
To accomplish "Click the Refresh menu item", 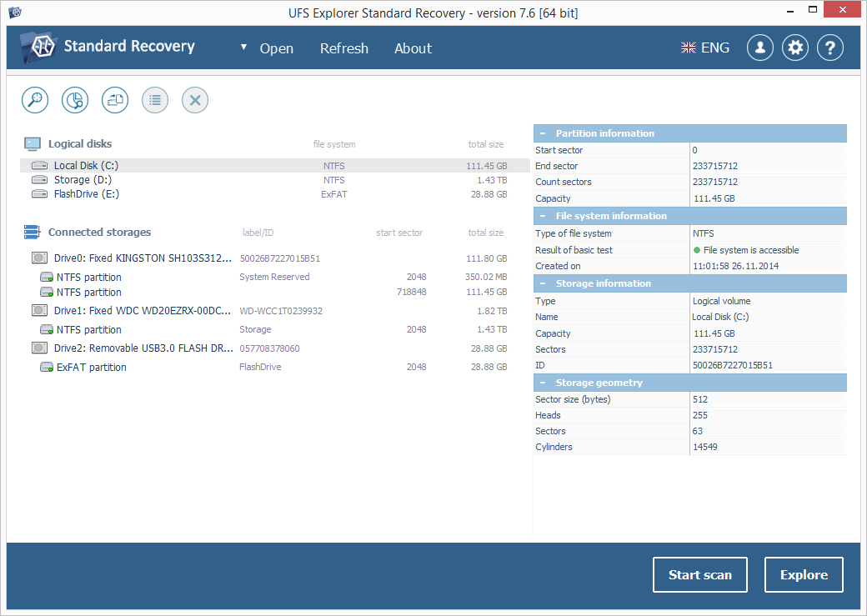I will click(344, 48).
